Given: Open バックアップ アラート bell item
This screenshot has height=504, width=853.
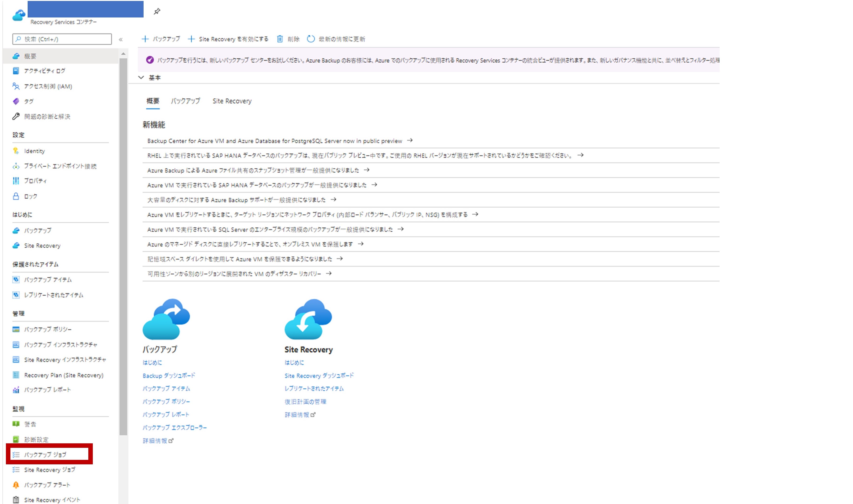Looking at the screenshot, I should pyautogui.click(x=47, y=485).
